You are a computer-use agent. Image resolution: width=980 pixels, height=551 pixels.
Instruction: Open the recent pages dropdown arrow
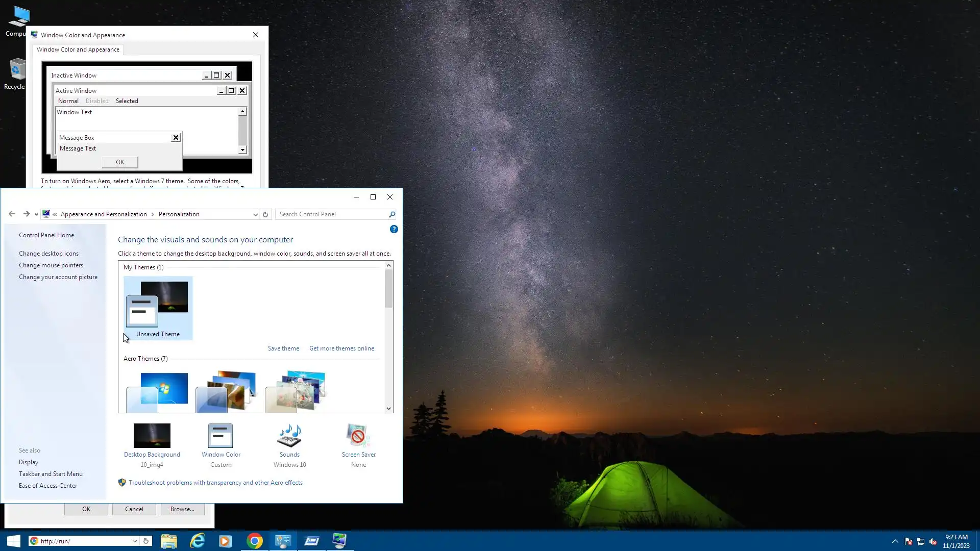[x=36, y=214]
